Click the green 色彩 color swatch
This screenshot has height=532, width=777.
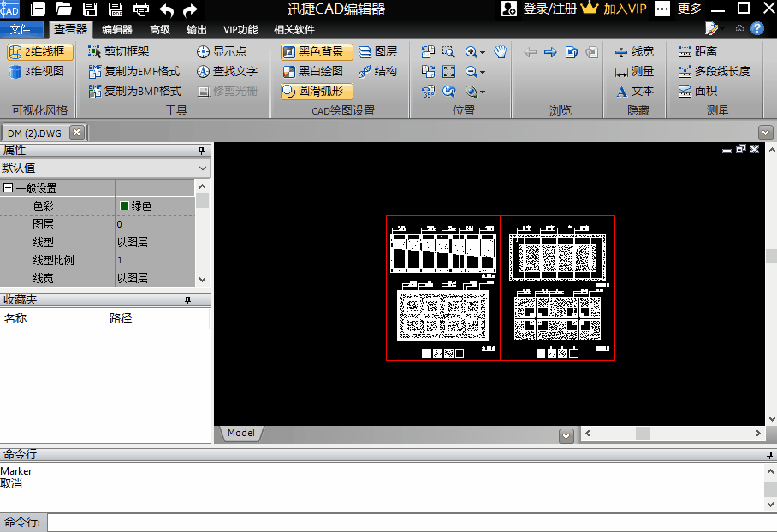click(x=124, y=206)
